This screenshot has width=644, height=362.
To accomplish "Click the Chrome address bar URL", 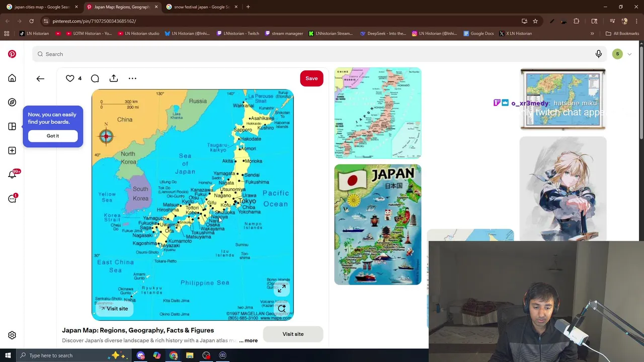I will (x=94, y=21).
